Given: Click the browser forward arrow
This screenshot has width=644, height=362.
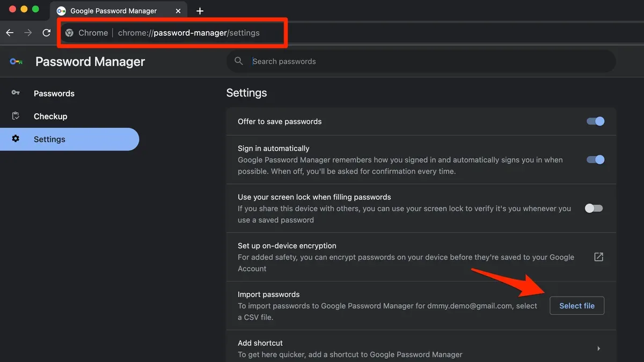Looking at the screenshot, I should coord(28,33).
